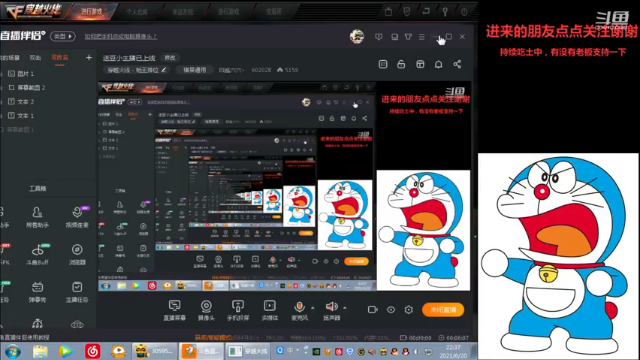Screen dimensions: 640x360
Task: Expand the microphone options arrow
Action: click(x=313, y=308)
